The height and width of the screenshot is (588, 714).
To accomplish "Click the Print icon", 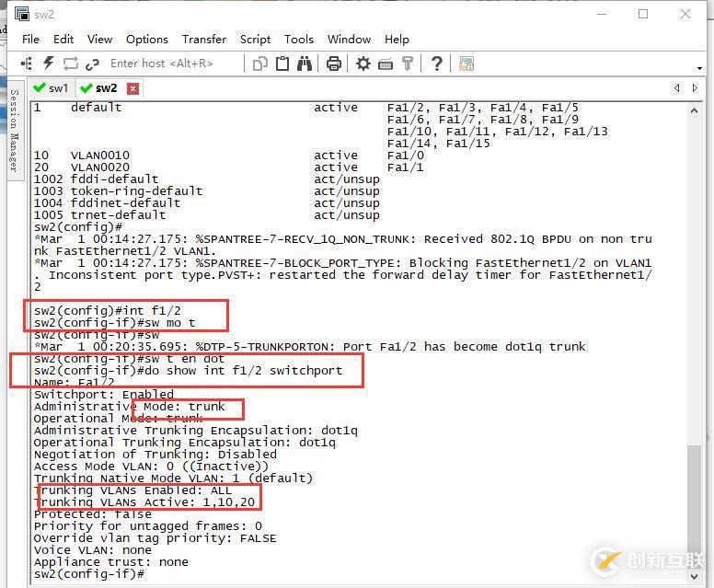I will click(334, 63).
